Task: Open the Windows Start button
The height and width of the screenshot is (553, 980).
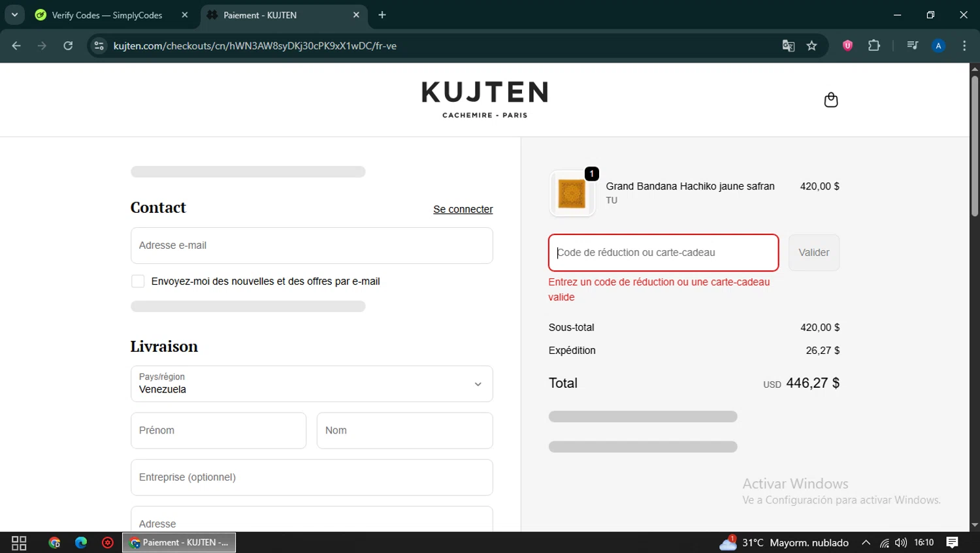Action: pos(19,543)
